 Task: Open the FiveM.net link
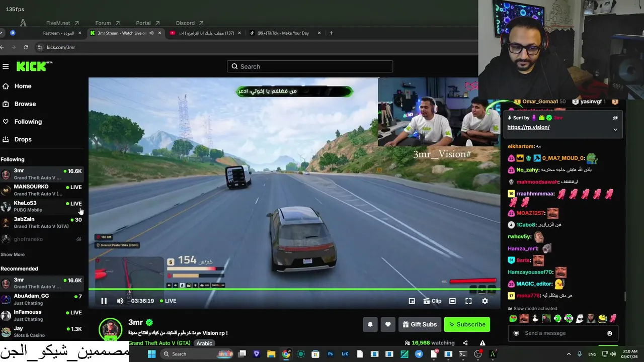[62, 23]
